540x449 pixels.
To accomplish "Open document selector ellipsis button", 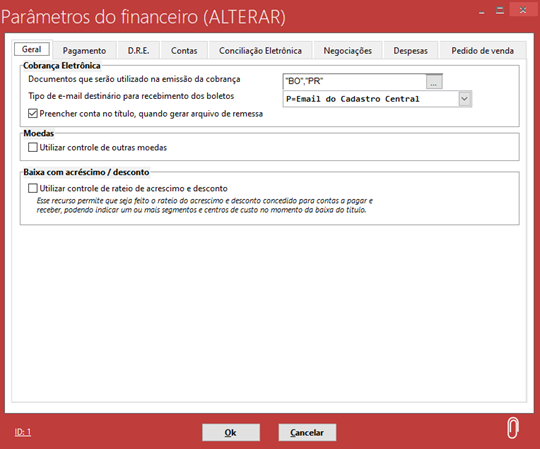I will point(434,82).
